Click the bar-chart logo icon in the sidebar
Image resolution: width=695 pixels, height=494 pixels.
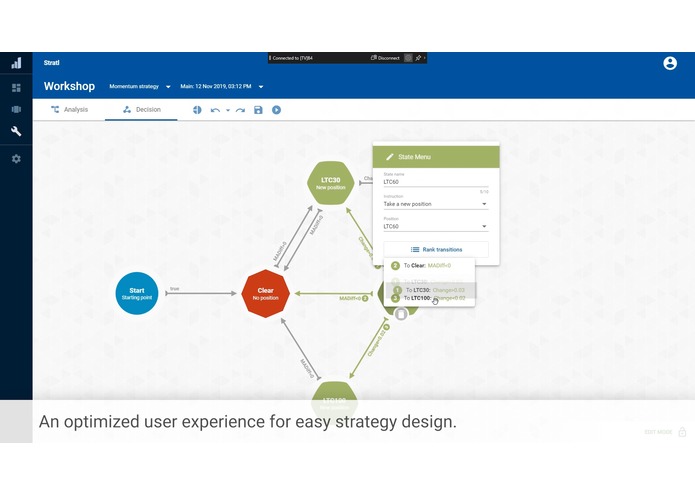(16, 63)
